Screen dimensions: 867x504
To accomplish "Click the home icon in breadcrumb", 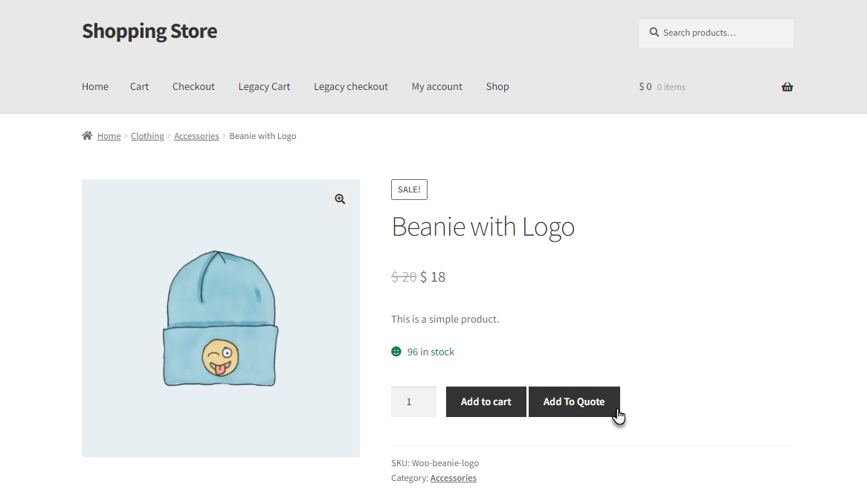I will click(x=87, y=135).
